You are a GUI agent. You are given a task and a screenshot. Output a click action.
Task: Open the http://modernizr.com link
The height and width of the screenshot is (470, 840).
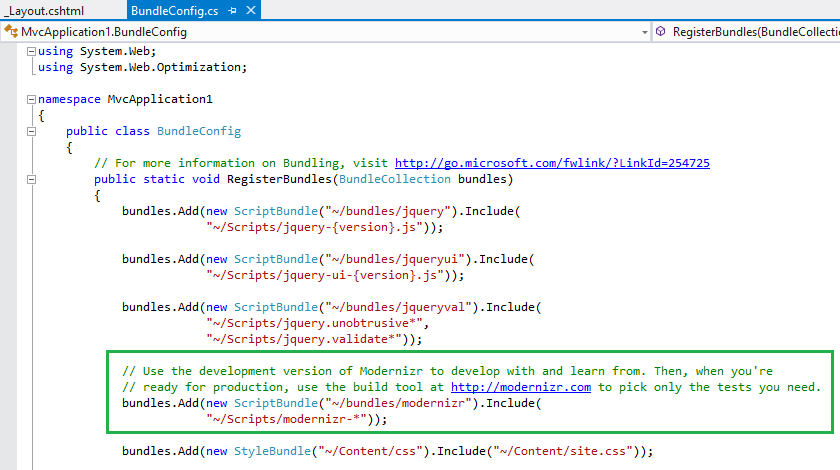coord(521,387)
